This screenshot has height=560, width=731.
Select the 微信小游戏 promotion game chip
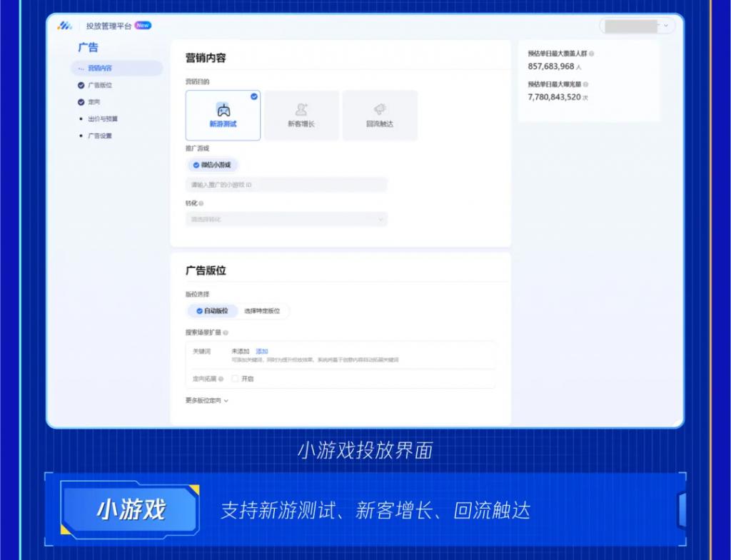click(212, 165)
